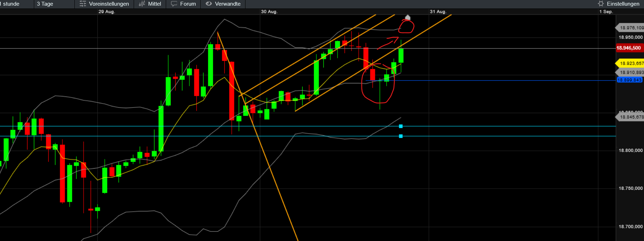The image size is (644, 241).
Task: Click the red current price label 18.946,500
Action: point(630,48)
